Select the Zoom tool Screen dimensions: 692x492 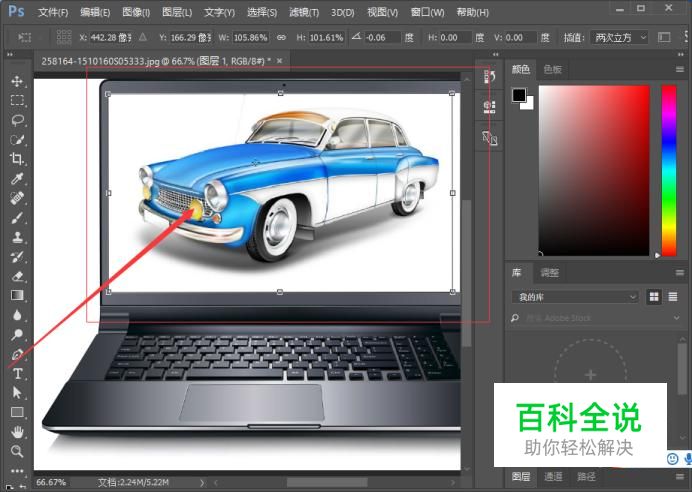click(17, 451)
